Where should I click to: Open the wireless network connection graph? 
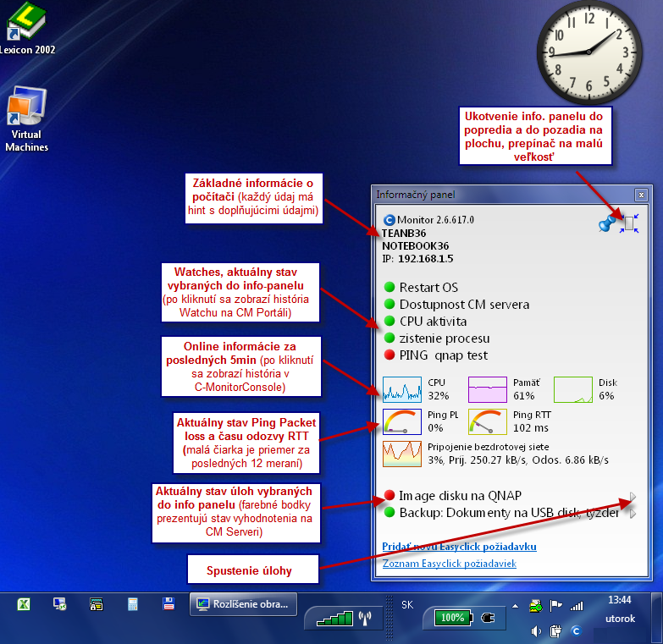tap(401, 454)
